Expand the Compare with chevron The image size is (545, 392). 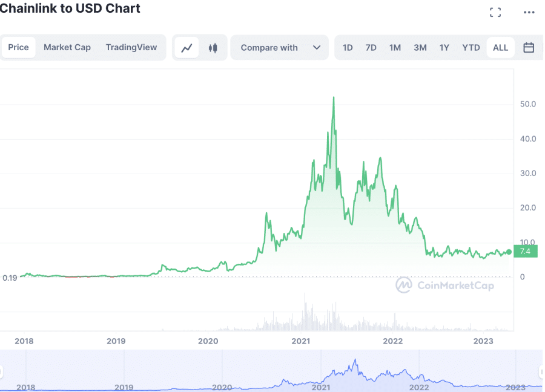(315, 47)
